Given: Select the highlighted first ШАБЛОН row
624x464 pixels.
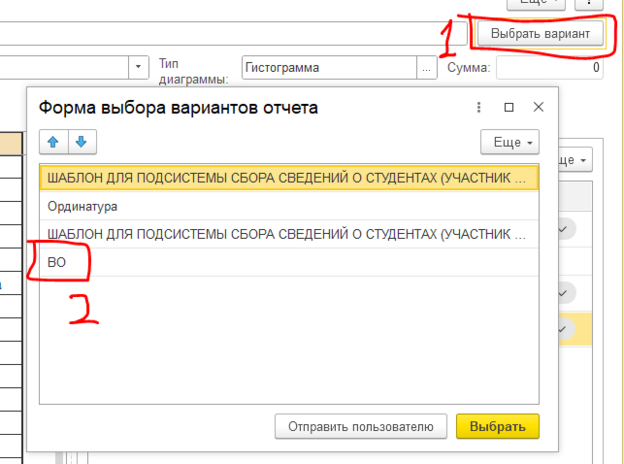Looking at the screenshot, I should [285, 178].
